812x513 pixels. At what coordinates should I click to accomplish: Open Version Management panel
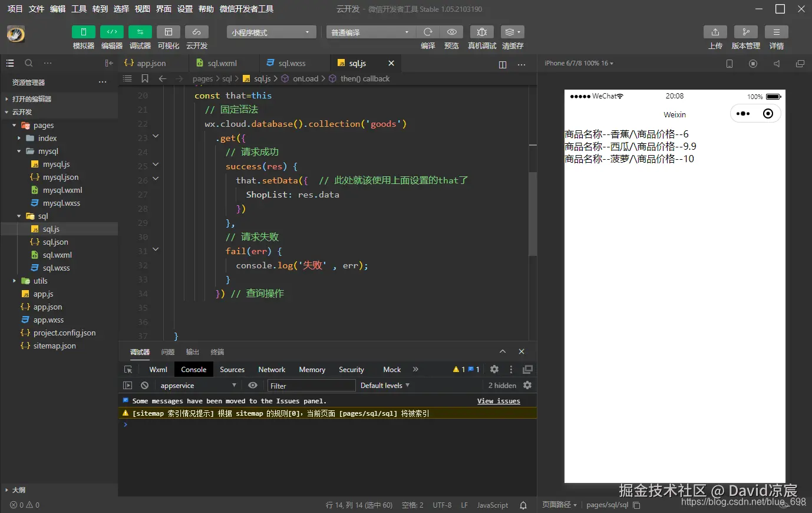pyautogui.click(x=745, y=32)
